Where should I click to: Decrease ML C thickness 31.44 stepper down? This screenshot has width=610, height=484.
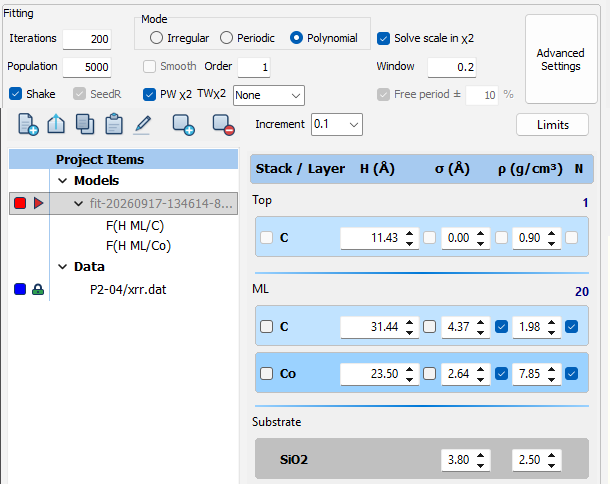click(409, 332)
